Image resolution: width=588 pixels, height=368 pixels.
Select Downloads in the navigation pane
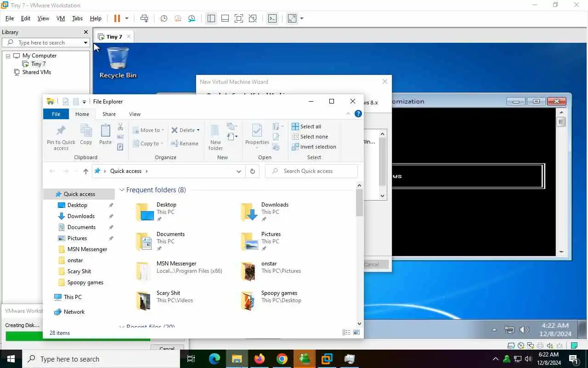pos(81,216)
